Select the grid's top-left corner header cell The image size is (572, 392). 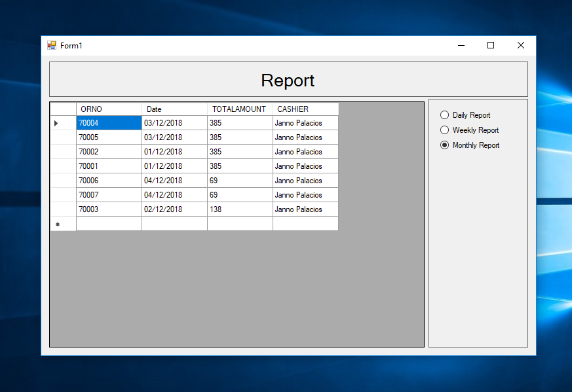[x=63, y=109]
